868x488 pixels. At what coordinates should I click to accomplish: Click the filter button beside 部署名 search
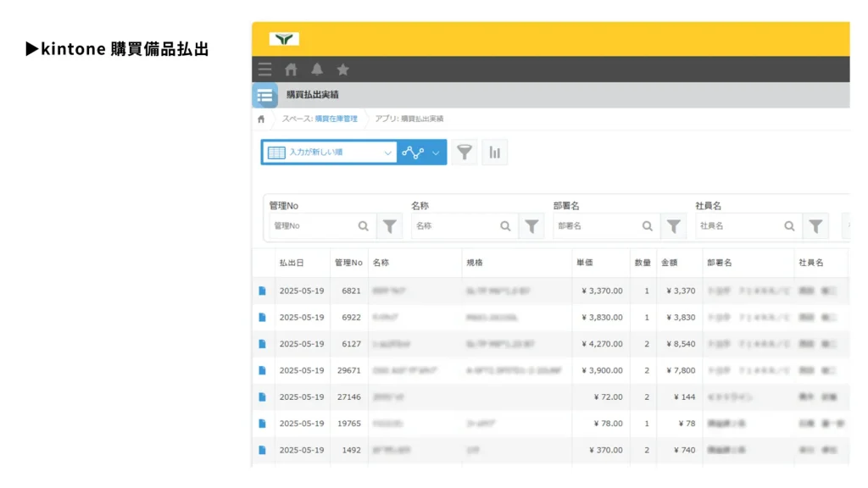pos(673,226)
